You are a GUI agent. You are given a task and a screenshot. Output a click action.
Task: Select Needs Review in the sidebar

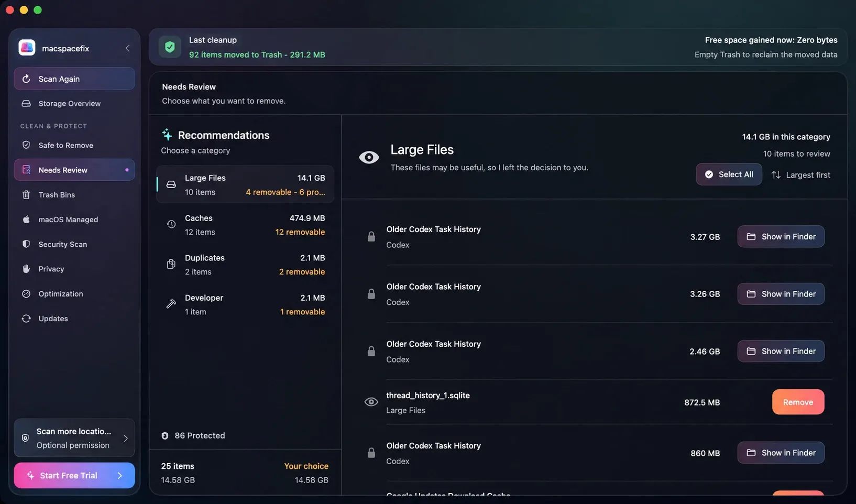point(74,170)
